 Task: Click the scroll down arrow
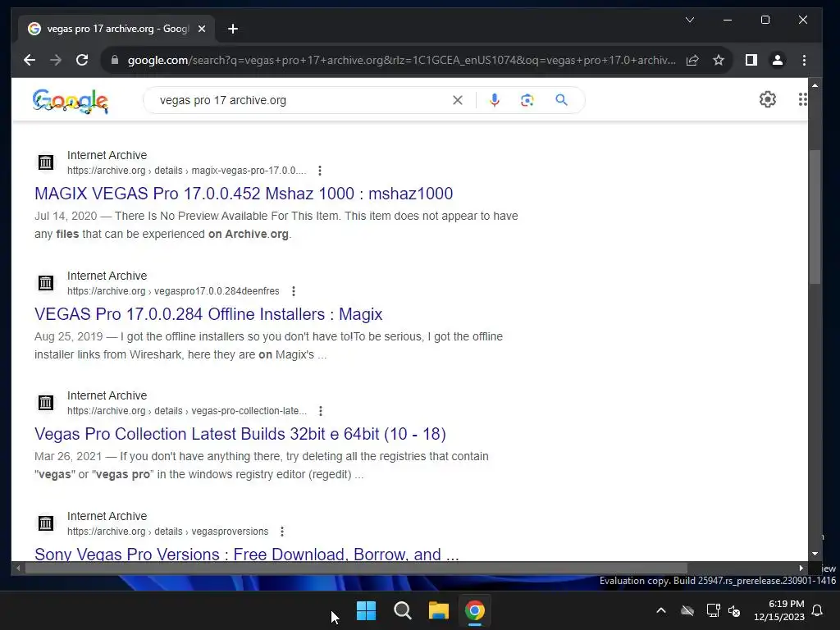coord(815,554)
